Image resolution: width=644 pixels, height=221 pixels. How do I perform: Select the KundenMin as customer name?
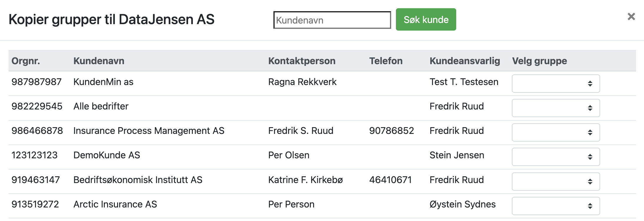point(103,82)
